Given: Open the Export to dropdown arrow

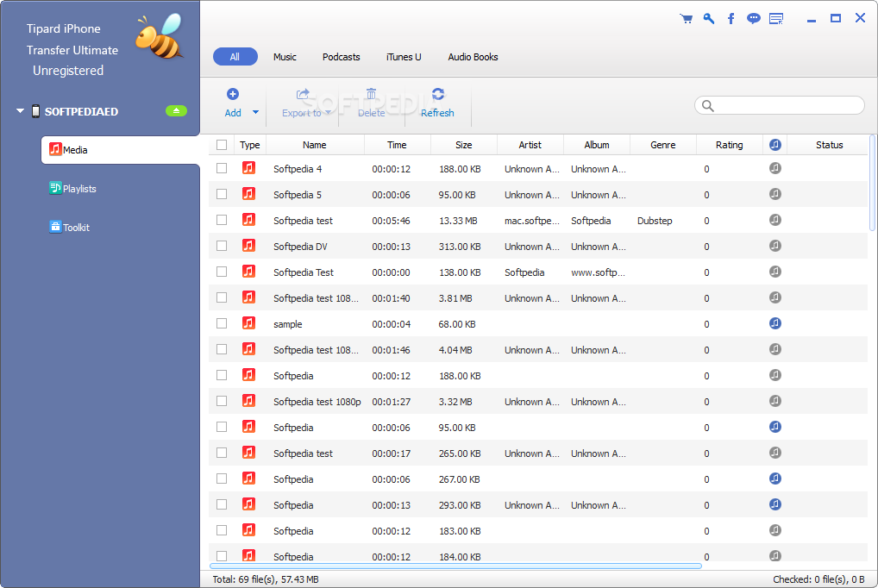Looking at the screenshot, I should 328,112.
